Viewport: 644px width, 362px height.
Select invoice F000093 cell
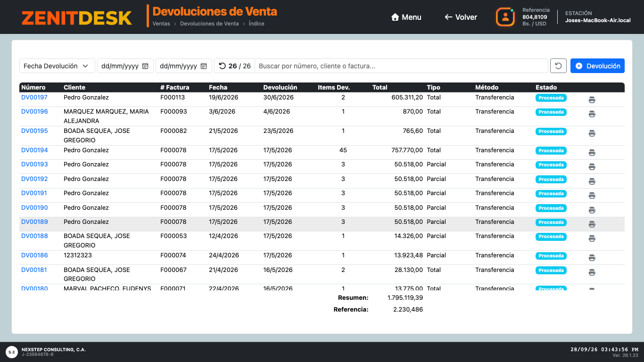(173, 112)
